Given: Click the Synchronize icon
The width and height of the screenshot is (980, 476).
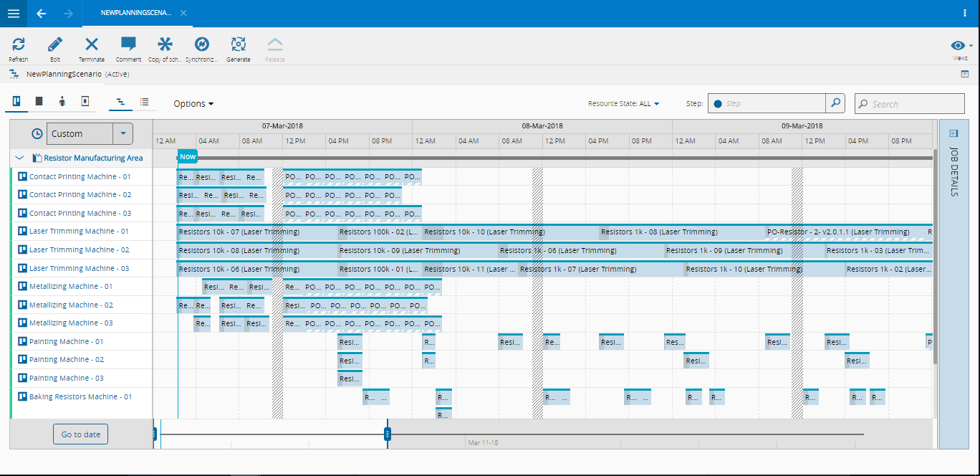Looking at the screenshot, I should (201, 45).
